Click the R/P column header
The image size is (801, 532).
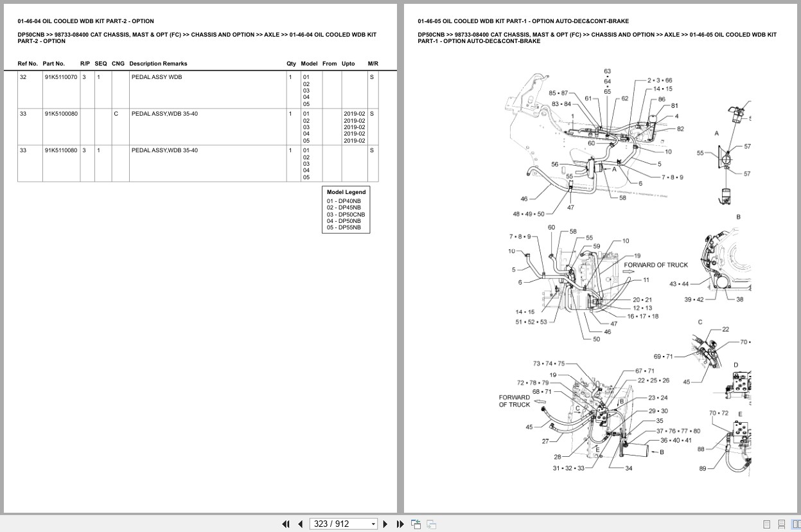[85, 64]
